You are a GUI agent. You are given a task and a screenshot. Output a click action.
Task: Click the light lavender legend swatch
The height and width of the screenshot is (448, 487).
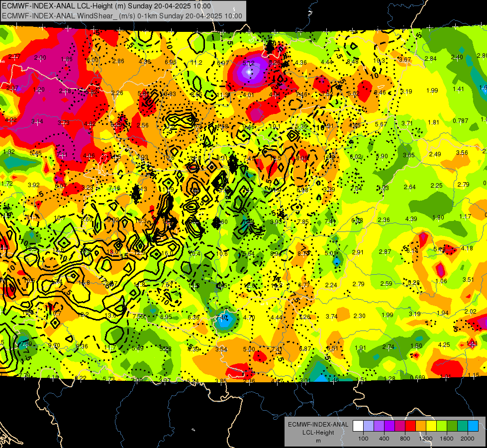pos(369,426)
